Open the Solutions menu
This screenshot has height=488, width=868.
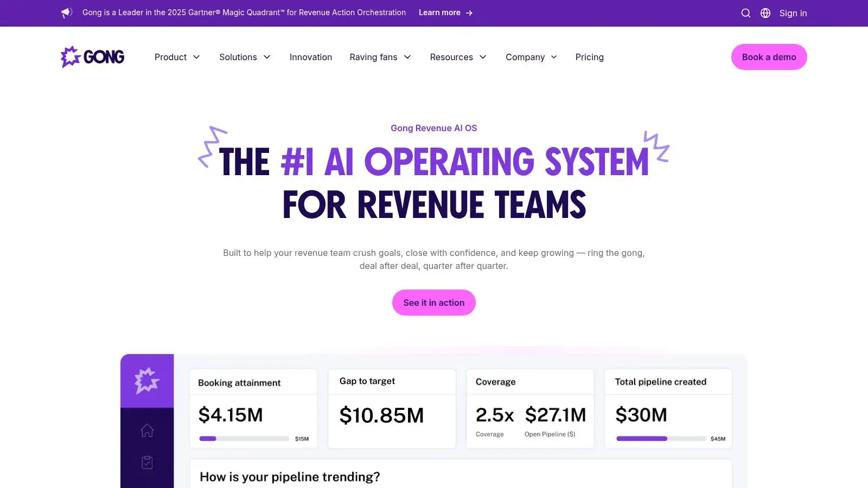click(x=244, y=57)
